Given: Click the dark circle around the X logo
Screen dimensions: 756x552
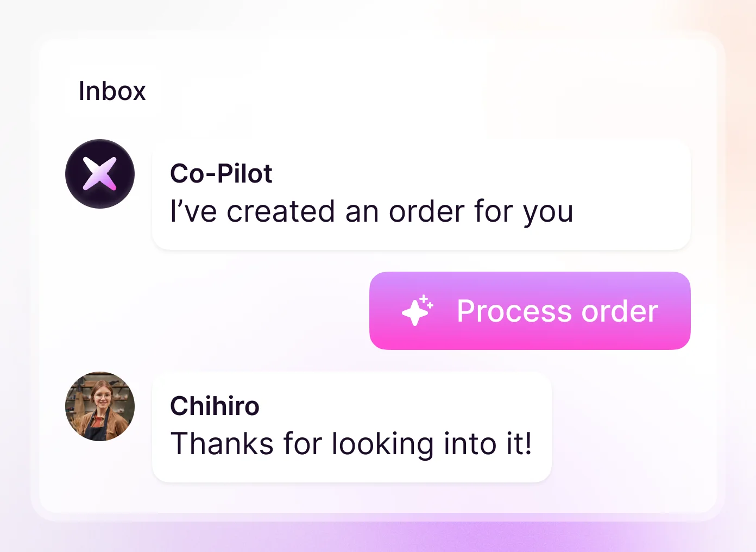Looking at the screenshot, I should click(x=74, y=174).
